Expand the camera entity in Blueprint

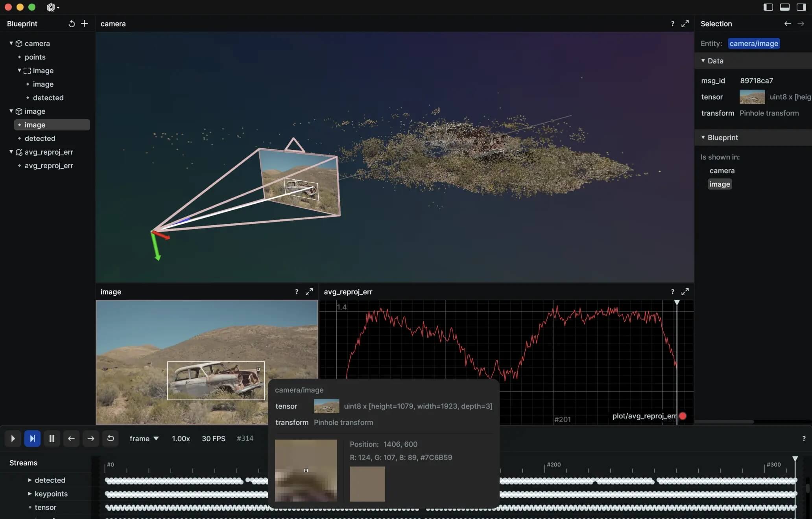[x=10, y=42]
